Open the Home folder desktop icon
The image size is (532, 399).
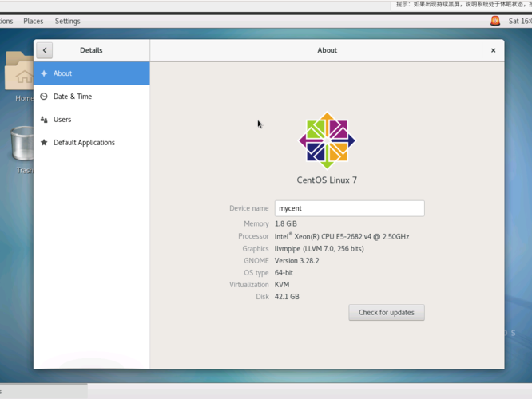(x=21, y=77)
